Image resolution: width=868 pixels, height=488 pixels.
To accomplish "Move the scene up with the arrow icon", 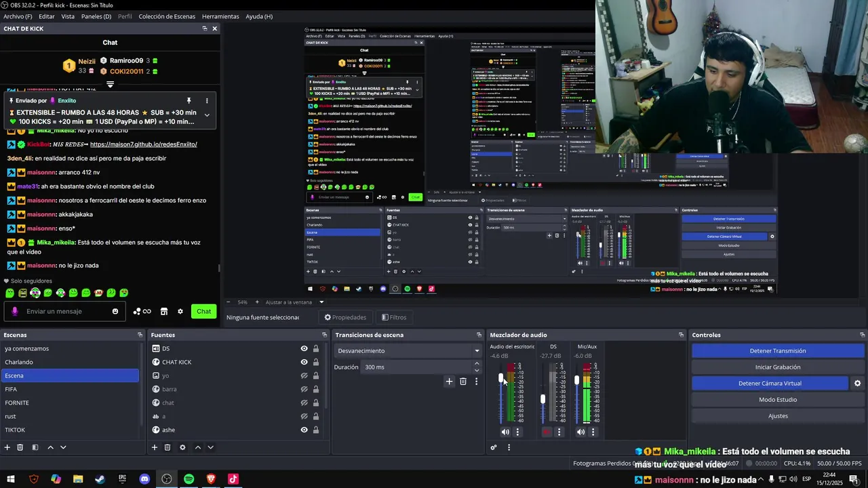I will click(50, 447).
